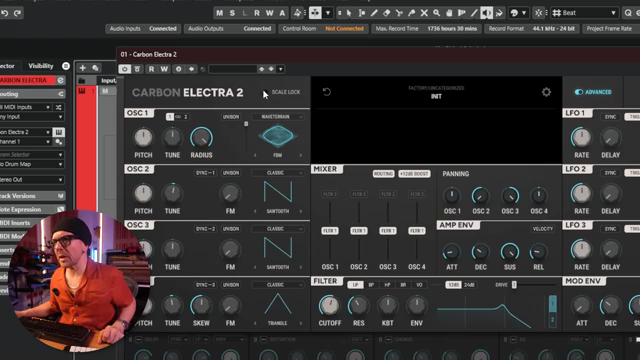Open OSC 3 Classic mode dropdown

click(x=278, y=229)
